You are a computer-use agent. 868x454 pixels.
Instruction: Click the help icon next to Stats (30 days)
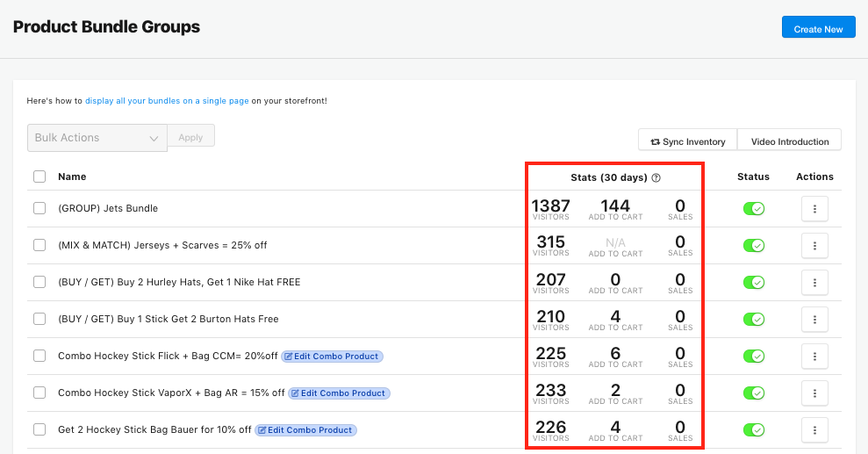click(x=656, y=177)
